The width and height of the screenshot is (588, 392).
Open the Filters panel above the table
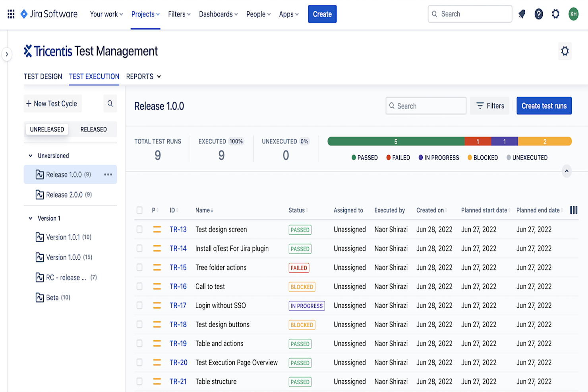click(489, 106)
